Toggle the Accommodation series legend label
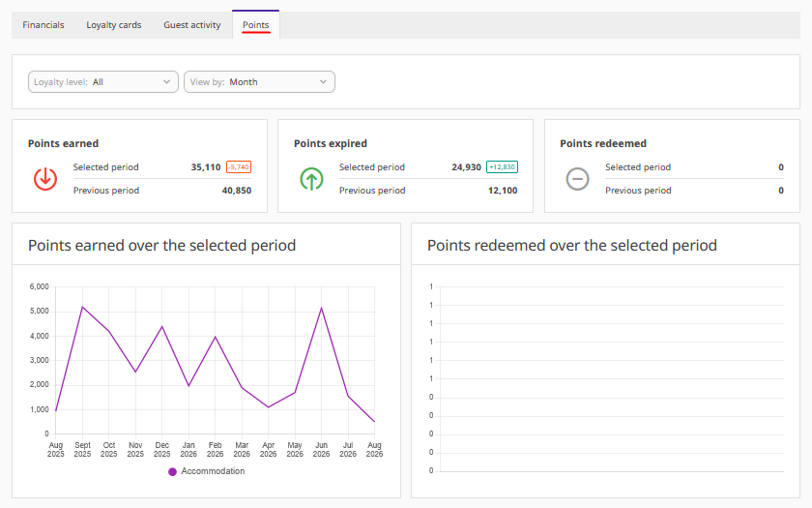 [213, 471]
